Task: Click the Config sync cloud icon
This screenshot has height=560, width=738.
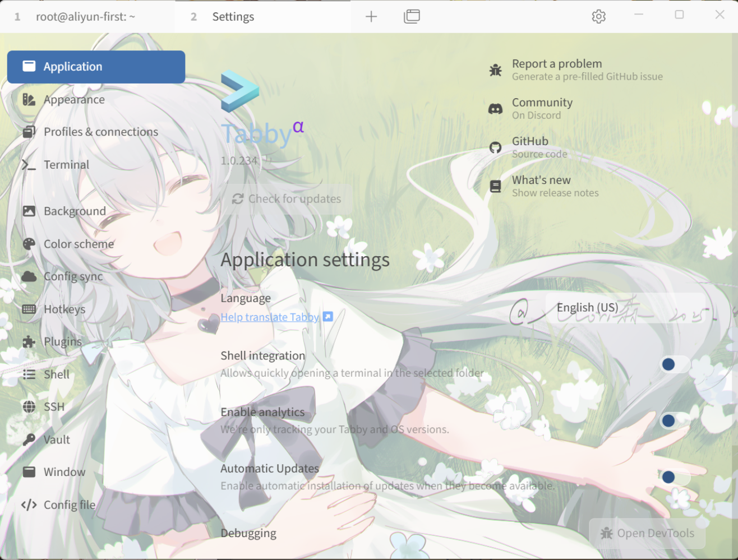Action: click(29, 276)
